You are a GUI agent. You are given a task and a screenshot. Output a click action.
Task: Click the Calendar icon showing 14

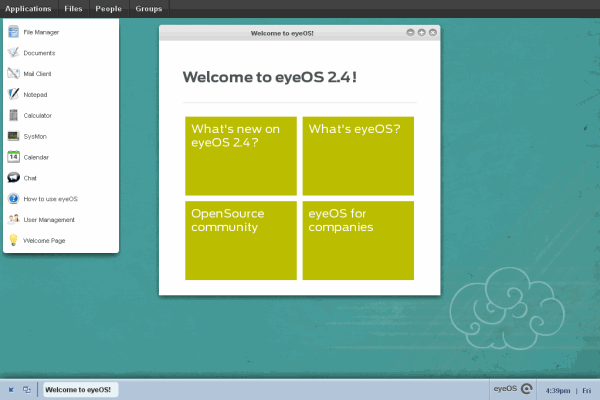click(x=13, y=157)
